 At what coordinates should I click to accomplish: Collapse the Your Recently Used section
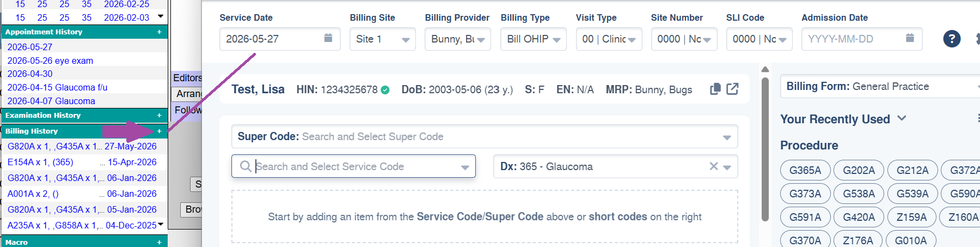pyautogui.click(x=902, y=118)
